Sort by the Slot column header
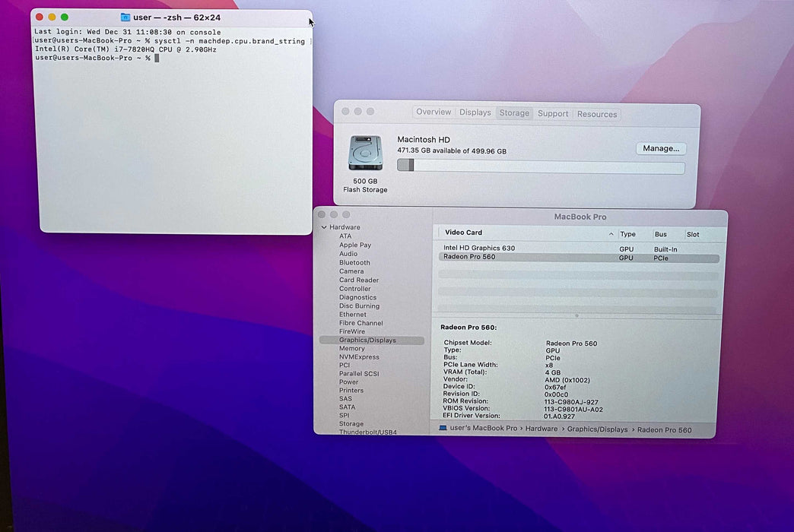This screenshot has width=794, height=532. (x=693, y=234)
